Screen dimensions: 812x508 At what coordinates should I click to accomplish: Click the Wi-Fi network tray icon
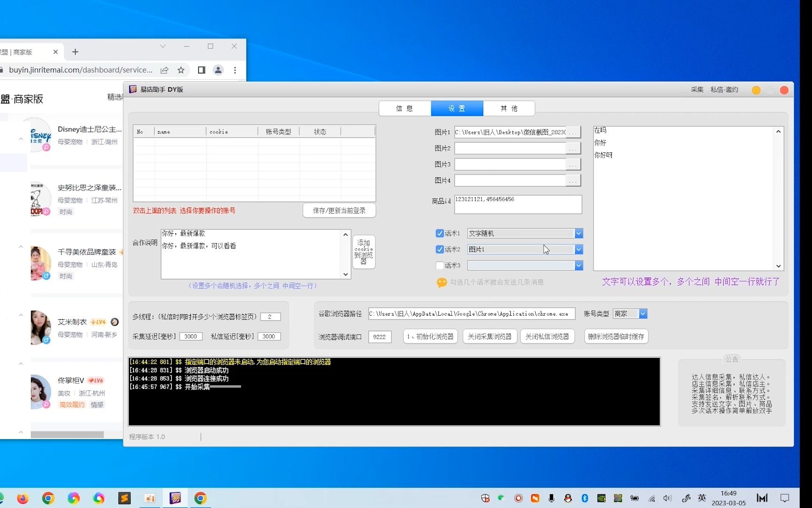651,498
